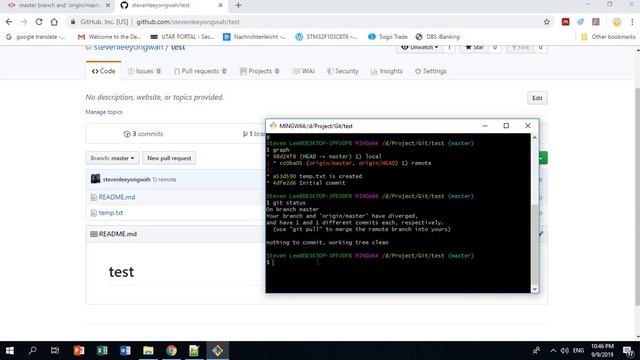Open the Projects tab
The image size is (640, 360).
click(x=260, y=71)
